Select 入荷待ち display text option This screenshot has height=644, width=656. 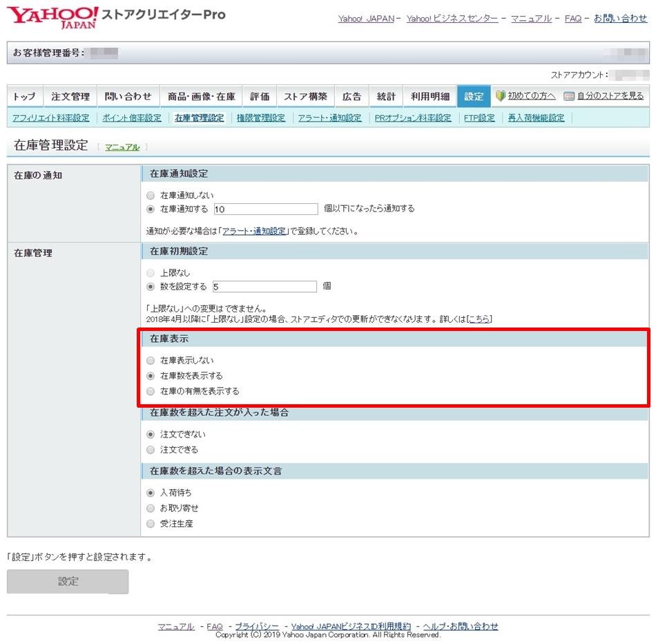(x=151, y=493)
